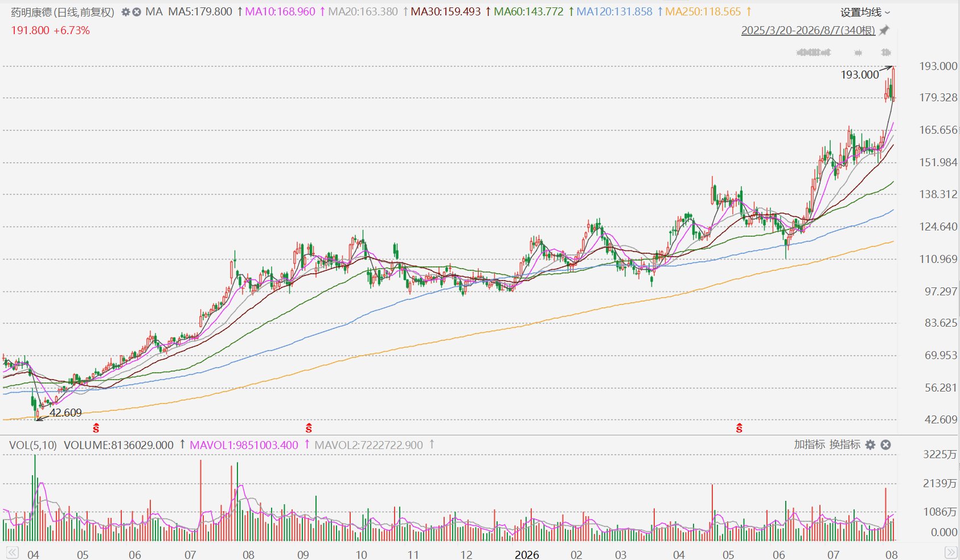Click the 69.953 price axis label

tap(941, 355)
